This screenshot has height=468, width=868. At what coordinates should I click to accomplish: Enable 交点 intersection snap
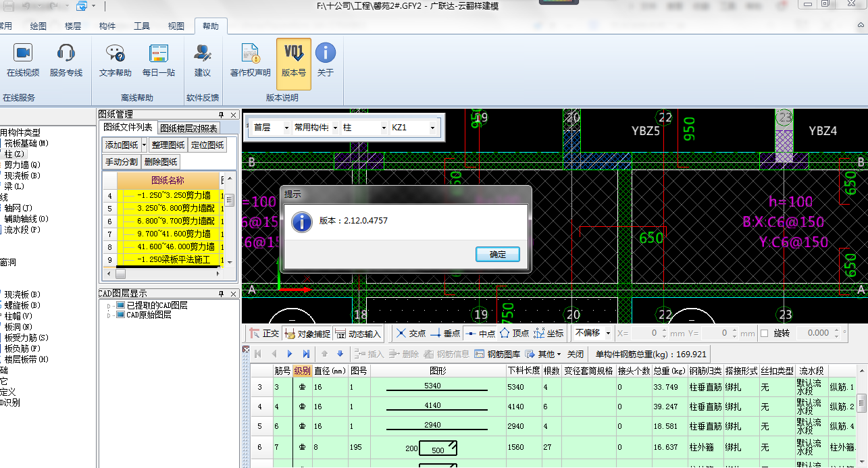411,333
